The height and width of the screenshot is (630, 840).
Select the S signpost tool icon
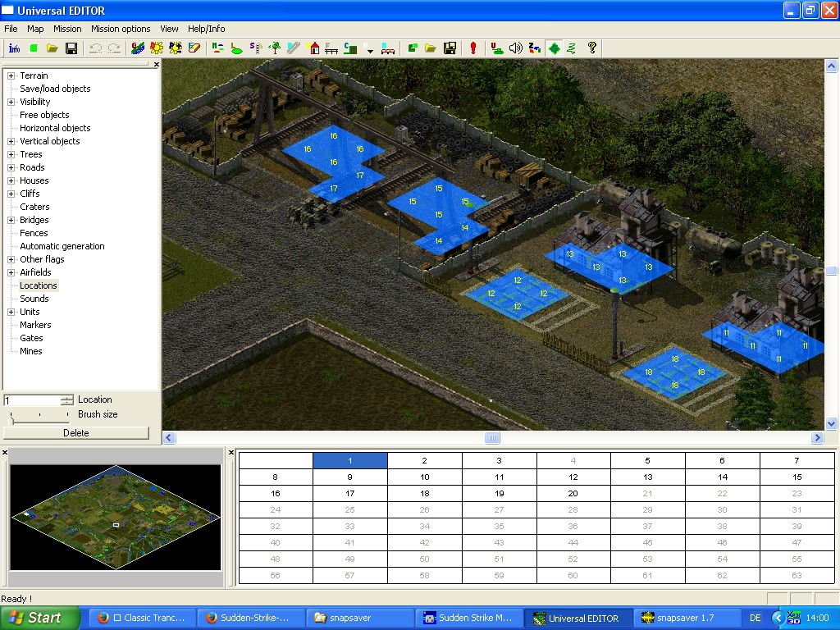[x=256, y=48]
